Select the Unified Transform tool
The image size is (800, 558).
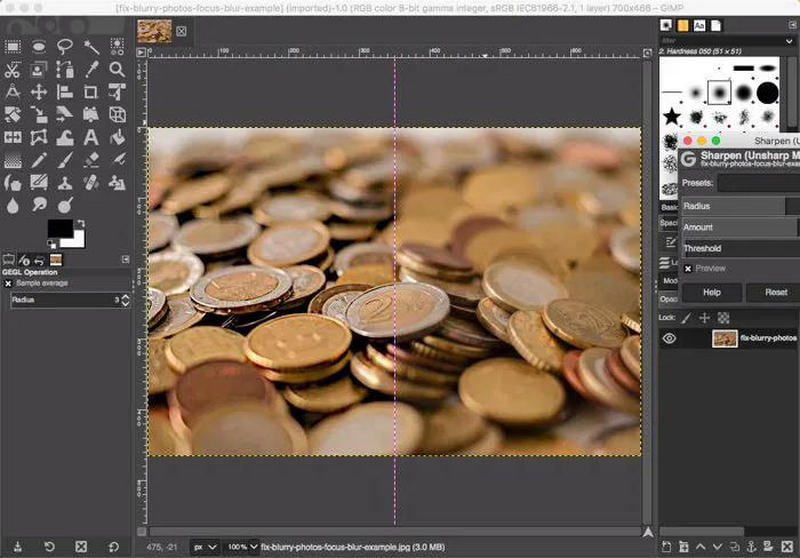117,92
